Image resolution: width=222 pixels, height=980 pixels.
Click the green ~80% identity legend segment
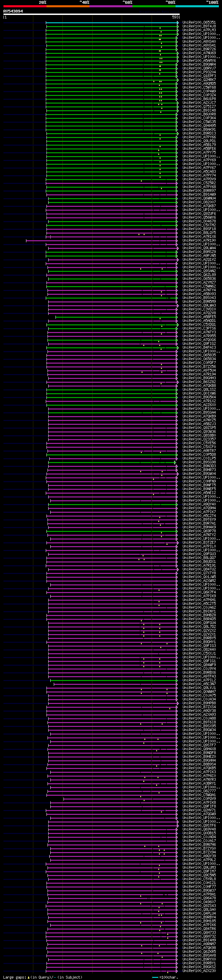coord(154,6)
